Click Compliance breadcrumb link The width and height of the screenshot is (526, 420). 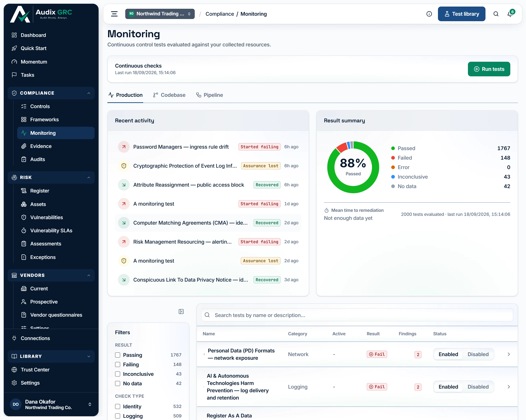pyautogui.click(x=220, y=14)
